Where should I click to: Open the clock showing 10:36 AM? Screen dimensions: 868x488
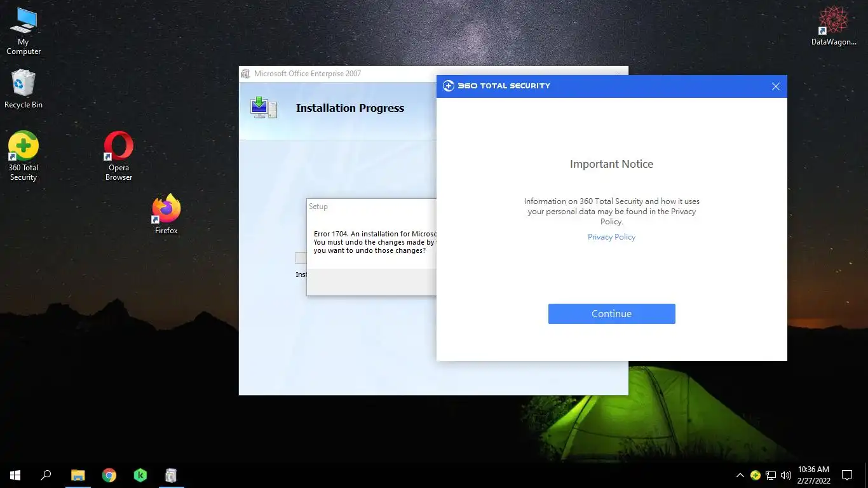click(813, 475)
